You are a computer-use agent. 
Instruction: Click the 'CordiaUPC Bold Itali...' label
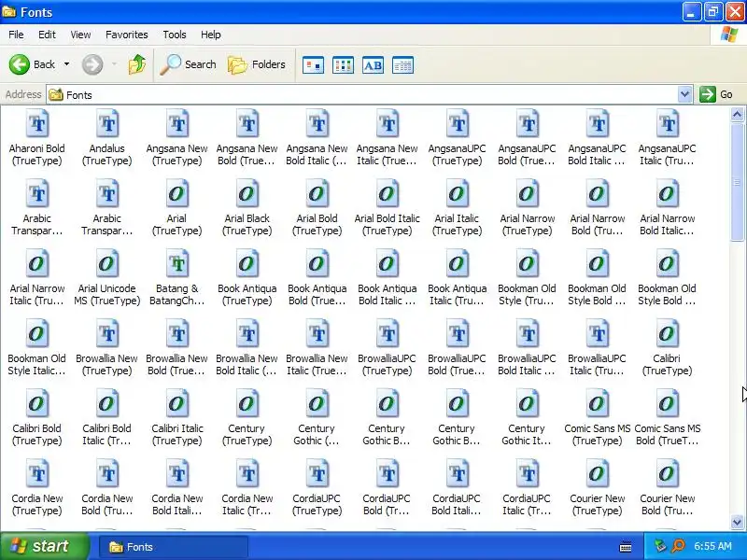(x=457, y=504)
